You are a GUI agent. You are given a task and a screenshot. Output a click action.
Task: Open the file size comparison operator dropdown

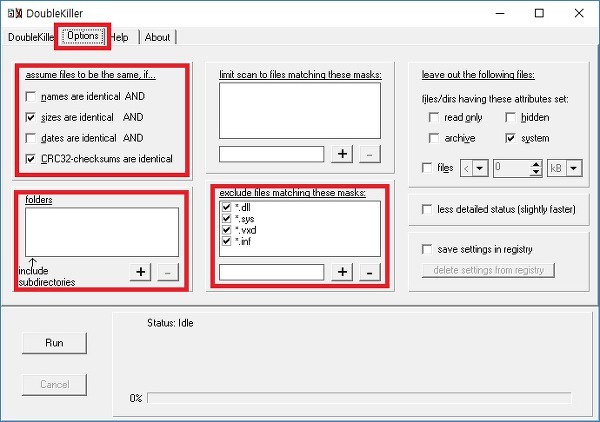(x=480, y=168)
